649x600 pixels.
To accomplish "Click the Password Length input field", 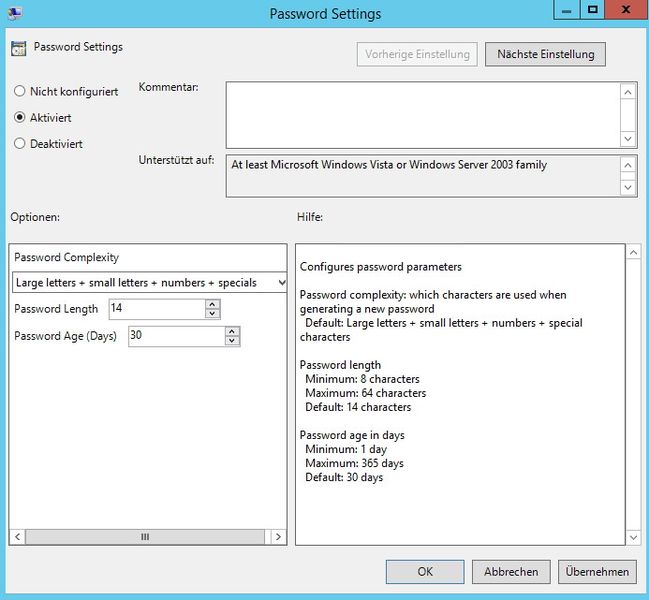I will (x=155, y=309).
